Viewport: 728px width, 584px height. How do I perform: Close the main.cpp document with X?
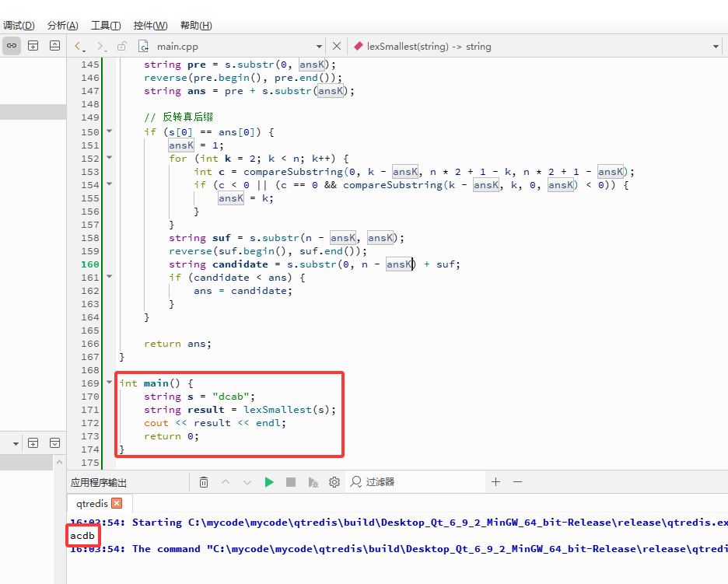(x=337, y=46)
